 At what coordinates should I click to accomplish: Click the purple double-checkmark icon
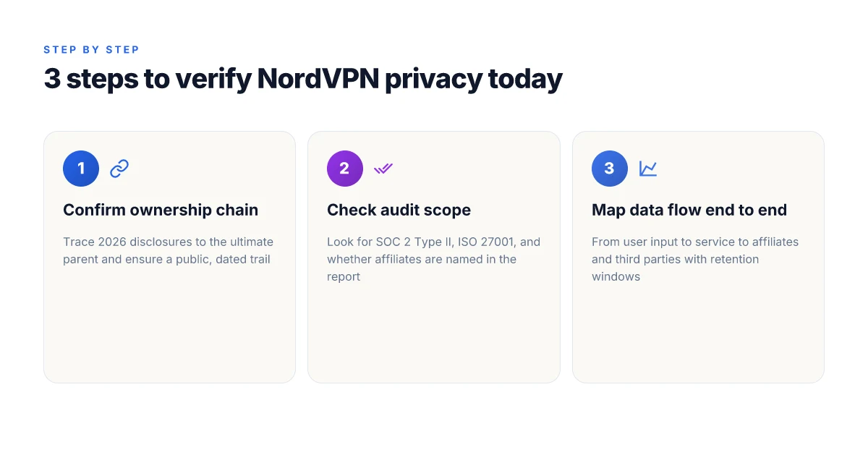pyautogui.click(x=383, y=169)
